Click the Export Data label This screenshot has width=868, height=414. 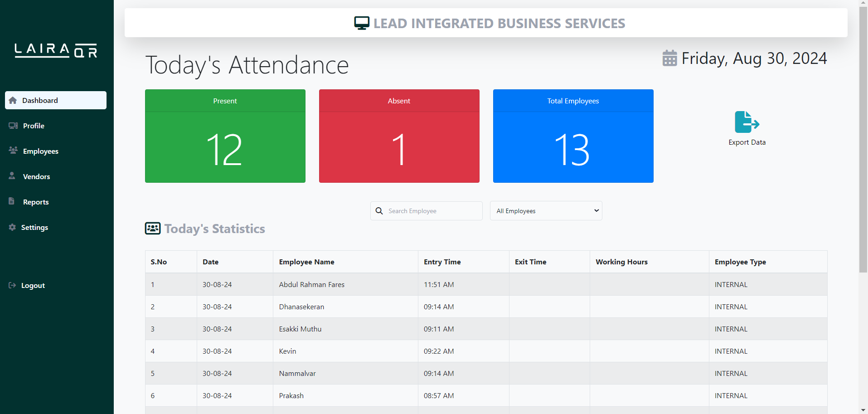click(747, 142)
